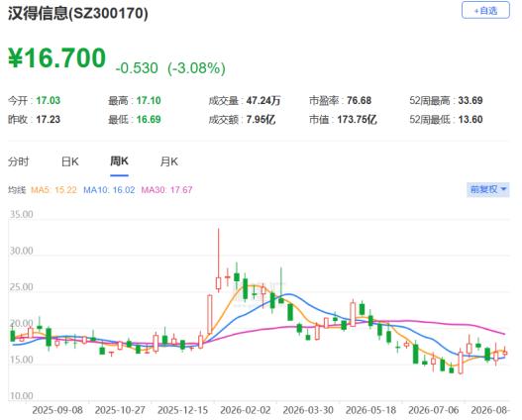The height and width of the screenshot is (420, 522).
Task: Click the MA30 moving average label
Action: [x=166, y=190]
